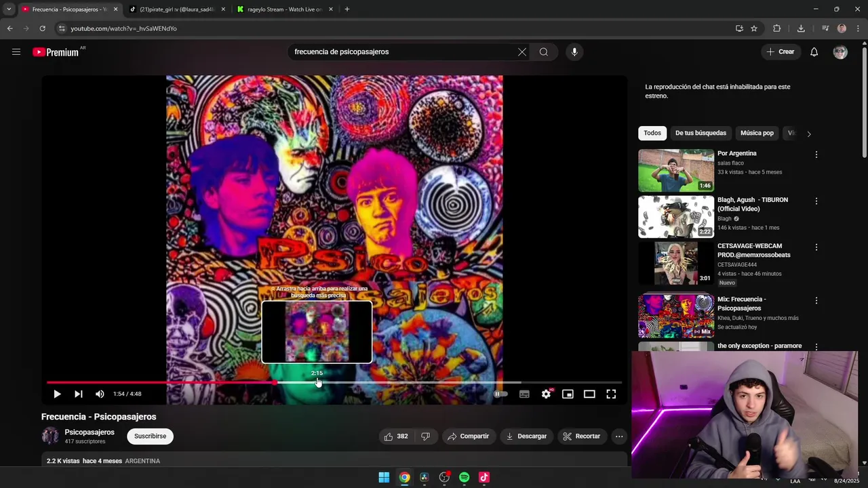Open the only exception - paramore video
This screenshot has height=488, width=868.
point(759,346)
